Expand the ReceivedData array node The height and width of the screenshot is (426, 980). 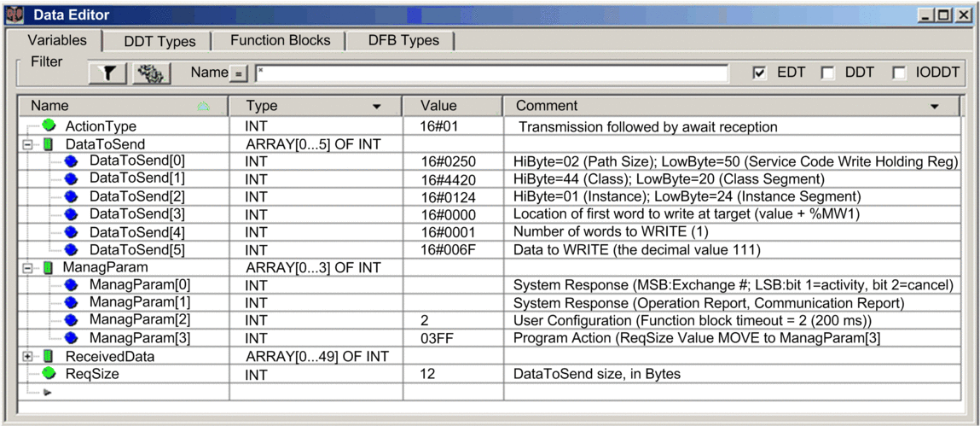(x=27, y=356)
